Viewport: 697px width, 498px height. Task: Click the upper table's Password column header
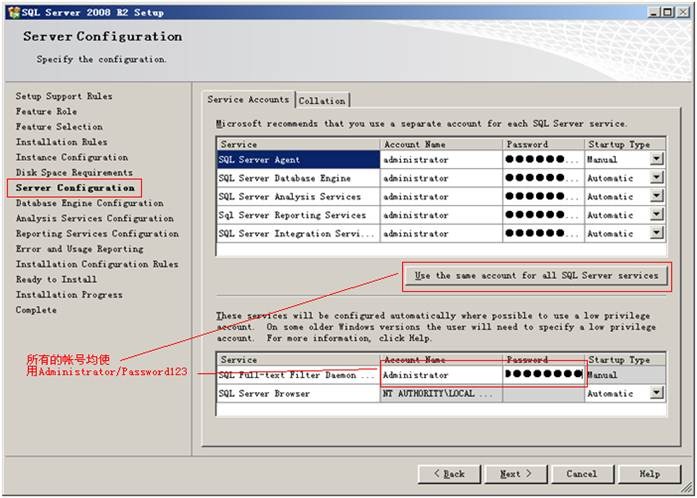[x=544, y=144]
